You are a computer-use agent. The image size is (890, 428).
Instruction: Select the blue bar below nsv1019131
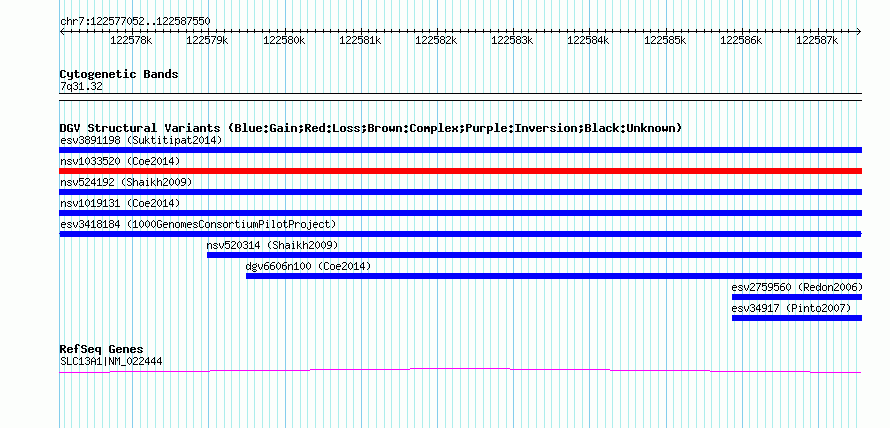[461, 213]
